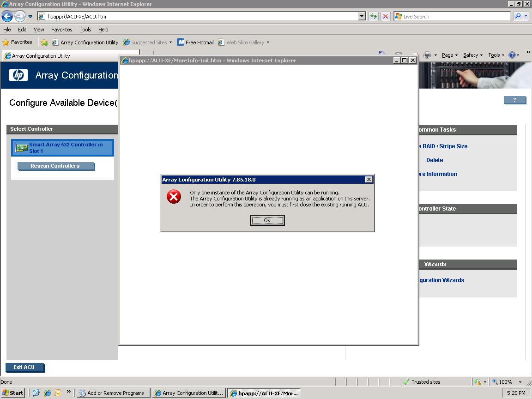Click the Show Desktop quick launch icon
This screenshot has width=532, height=399.
tap(36, 393)
